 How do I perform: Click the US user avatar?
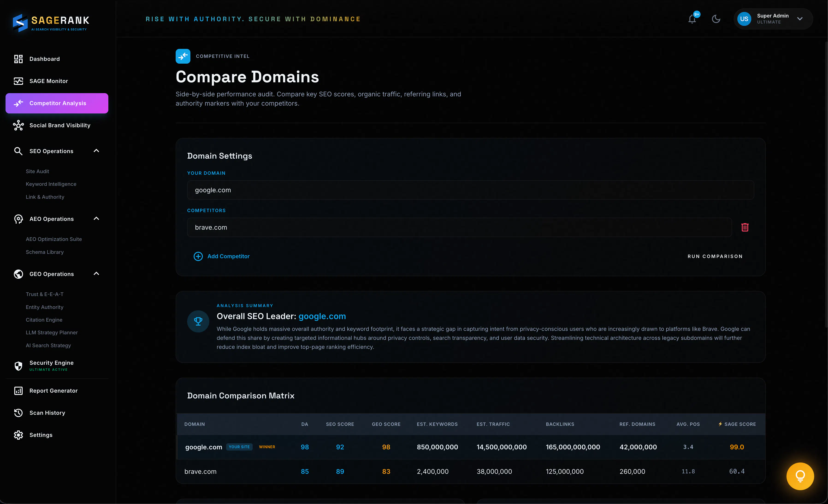[x=744, y=19]
